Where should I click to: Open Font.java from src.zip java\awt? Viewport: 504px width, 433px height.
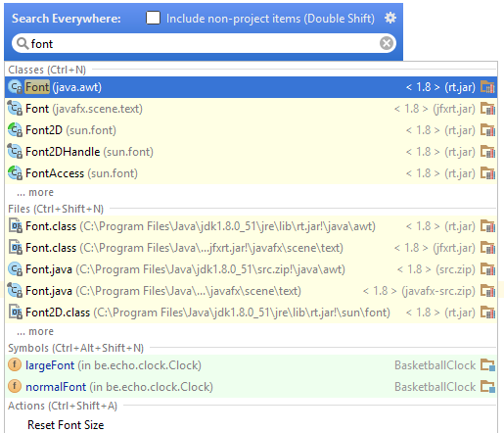tap(252, 269)
